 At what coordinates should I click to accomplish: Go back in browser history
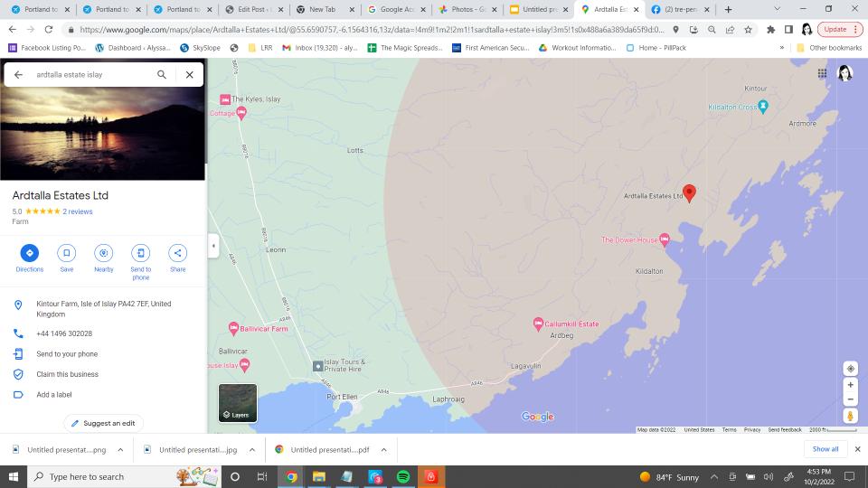click(x=12, y=29)
